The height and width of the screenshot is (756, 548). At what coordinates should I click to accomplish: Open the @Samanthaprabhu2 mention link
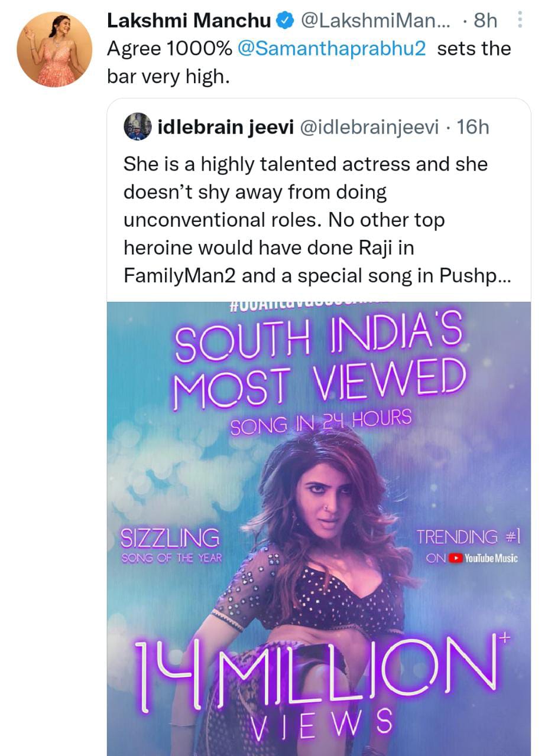coord(332,49)
